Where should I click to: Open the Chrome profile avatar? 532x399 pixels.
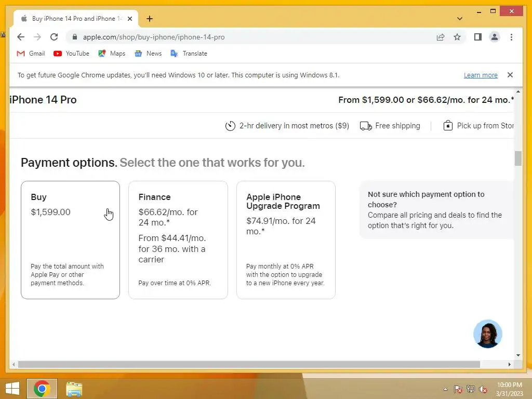495,37
